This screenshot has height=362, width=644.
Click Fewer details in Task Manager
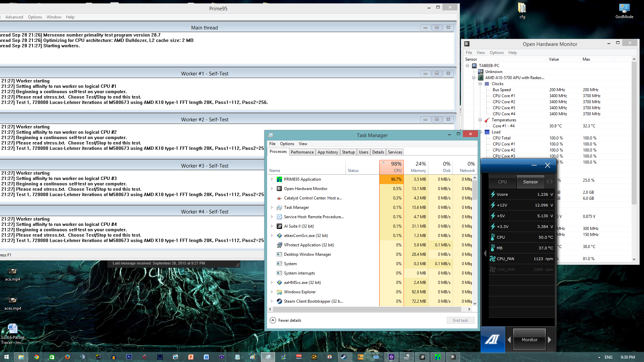pyautogui.click(x=285, y=320)
